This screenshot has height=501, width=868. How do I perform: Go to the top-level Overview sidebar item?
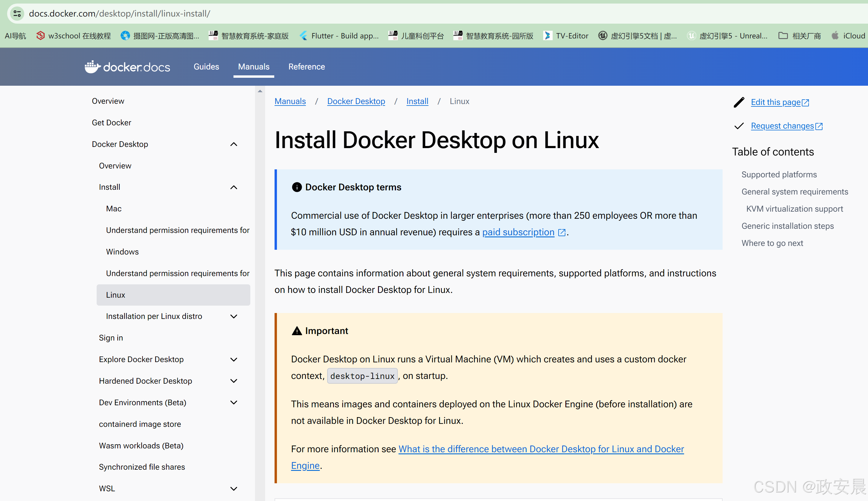tap(108, 101)
